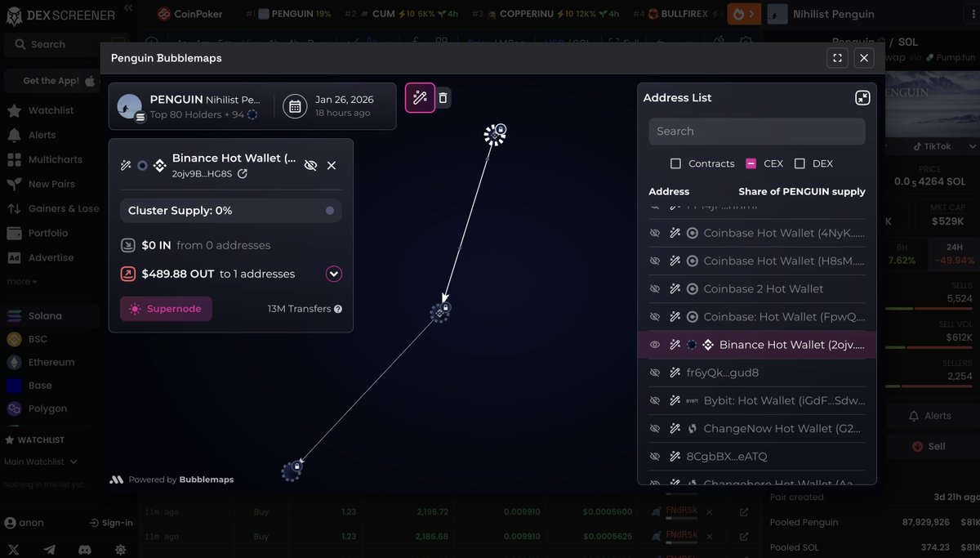Select Coinbase 2 Hot Wallet address row
980x558 pixels.
click(757, 288)
